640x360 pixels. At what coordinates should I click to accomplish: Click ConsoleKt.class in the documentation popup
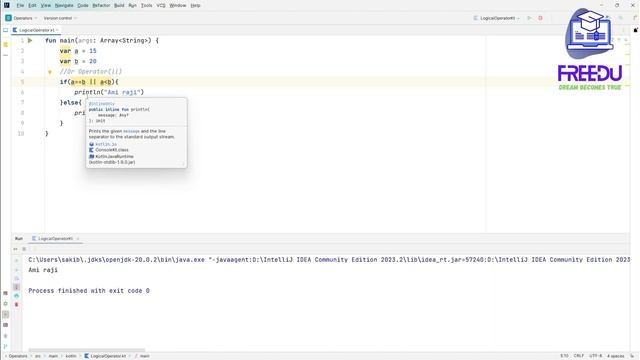112,150
